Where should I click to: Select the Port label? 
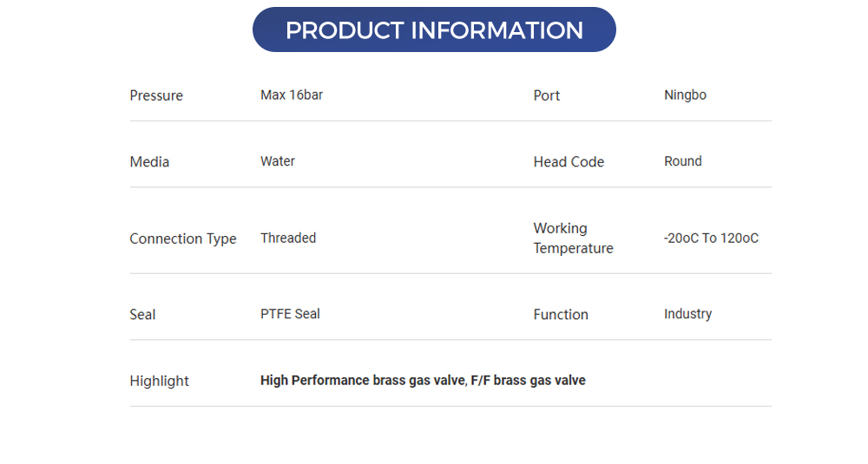click(x=547, y=95)
